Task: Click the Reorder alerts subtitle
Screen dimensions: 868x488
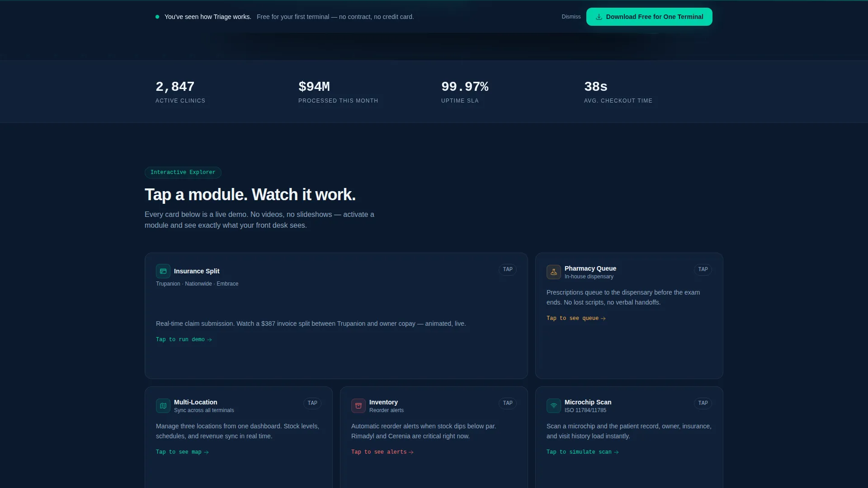Action: (387, 410)
